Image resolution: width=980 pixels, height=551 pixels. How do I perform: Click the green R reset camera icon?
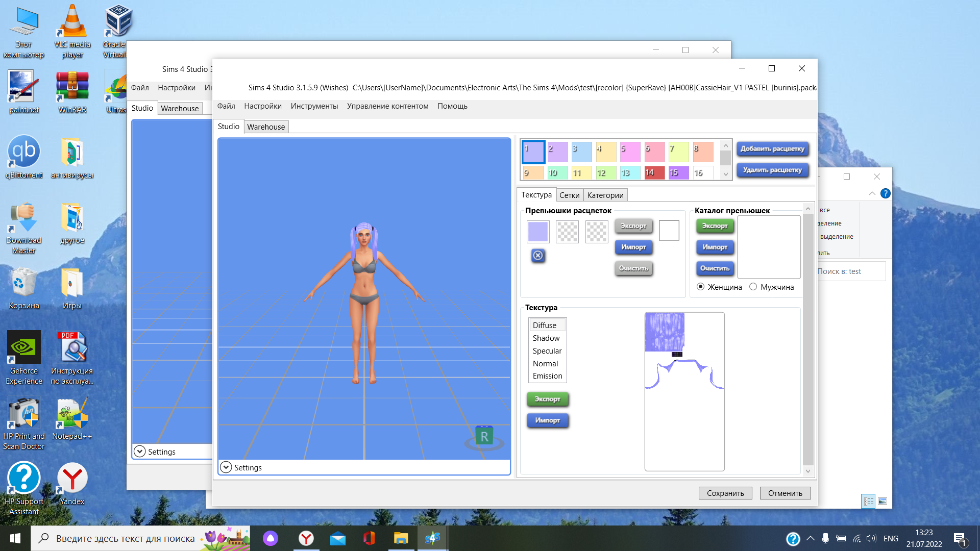pyautogui.click(x=484, y=437)
